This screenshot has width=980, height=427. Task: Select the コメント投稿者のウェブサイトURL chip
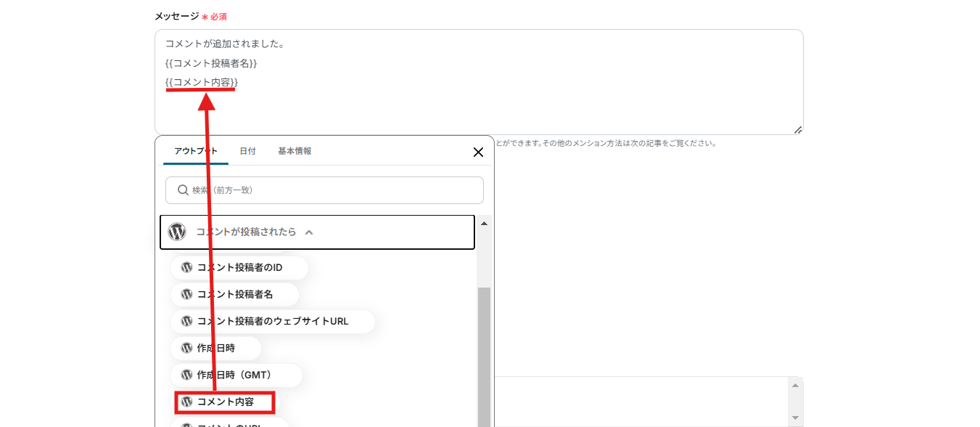pos(273,321)
